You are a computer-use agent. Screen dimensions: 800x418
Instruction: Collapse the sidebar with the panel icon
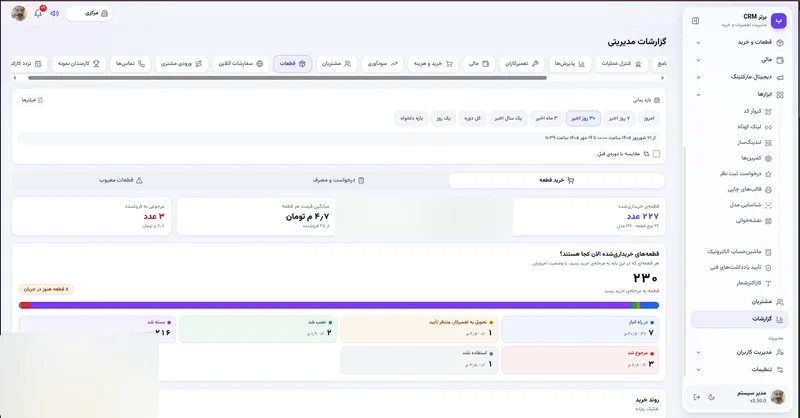[x=695, y=21]
